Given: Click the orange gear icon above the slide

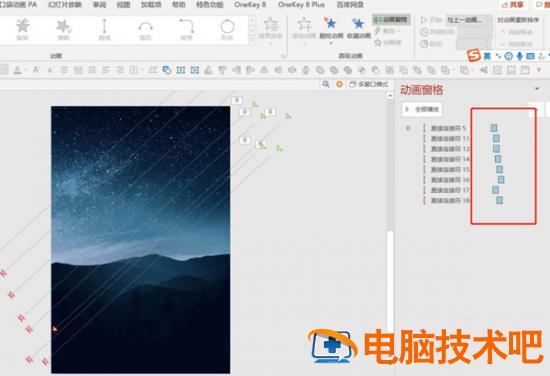Looking at the screenshot, I should [339, 84].
